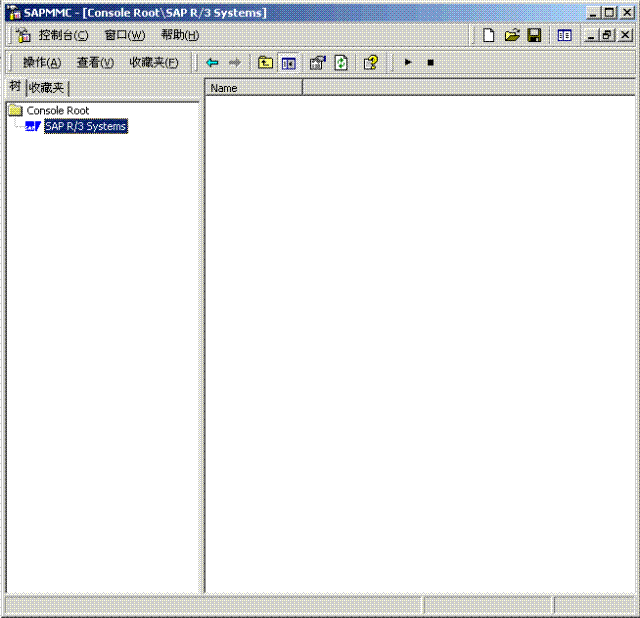Image resolution: width=640 pixels, height=618 pixels.
Task: Open the 帮助(H) menu
Action: click(180, 36)
